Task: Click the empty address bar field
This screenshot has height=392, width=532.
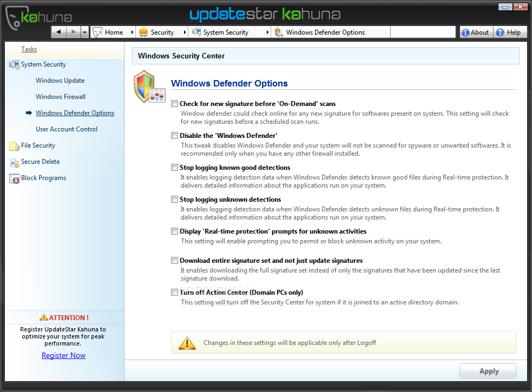Action: point(423,32)
